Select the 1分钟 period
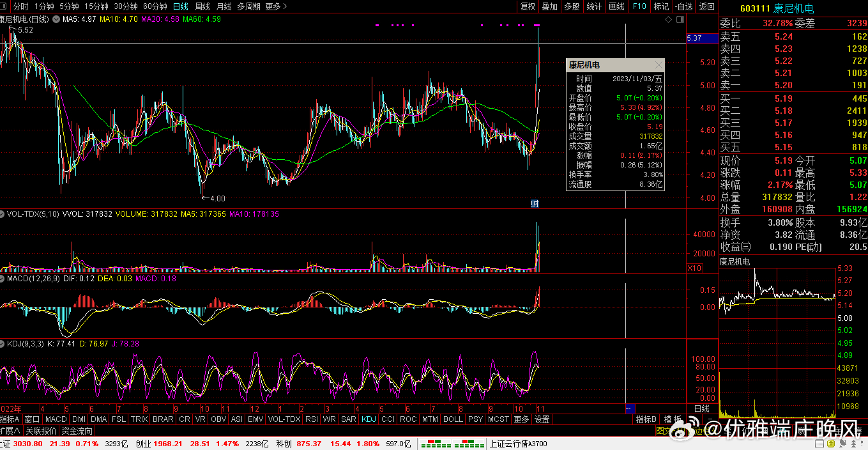 click(x=44, y=6)
